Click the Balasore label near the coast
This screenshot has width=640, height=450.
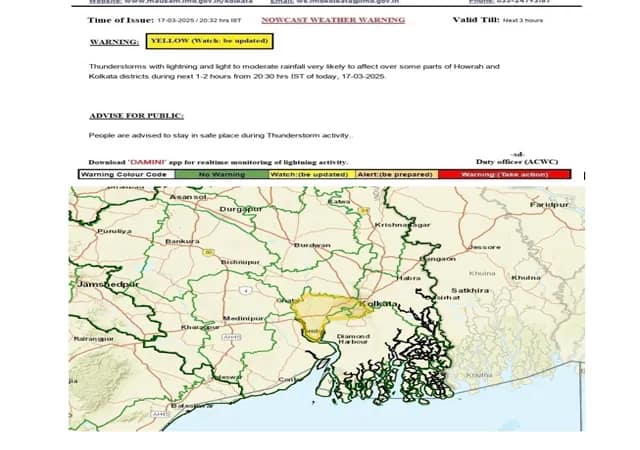(x=191, y=406)
